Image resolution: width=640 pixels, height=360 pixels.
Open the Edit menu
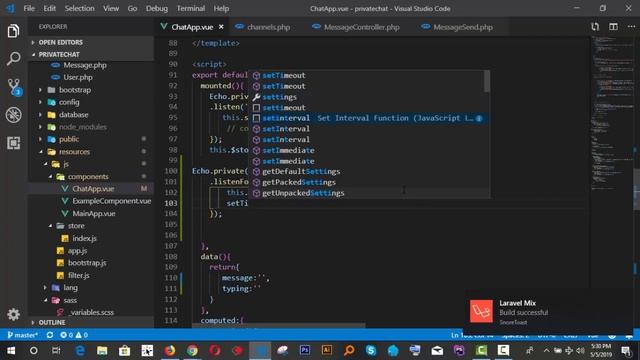(49, 8)
